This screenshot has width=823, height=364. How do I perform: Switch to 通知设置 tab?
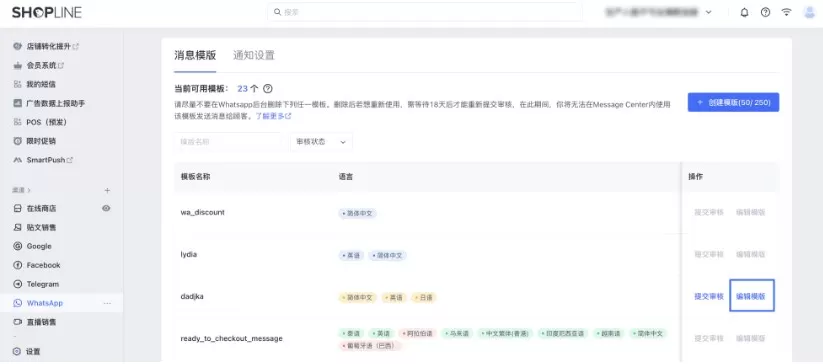(254, 56)
